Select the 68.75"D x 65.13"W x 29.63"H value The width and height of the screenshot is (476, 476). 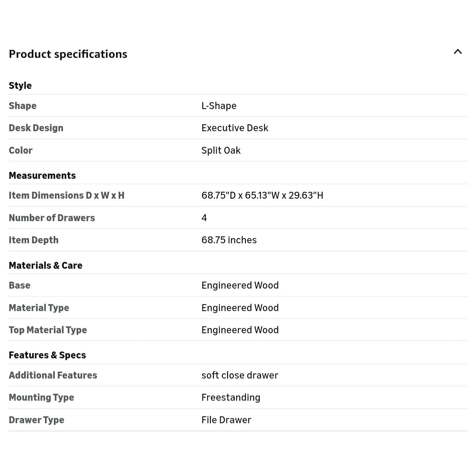(262, 195)
